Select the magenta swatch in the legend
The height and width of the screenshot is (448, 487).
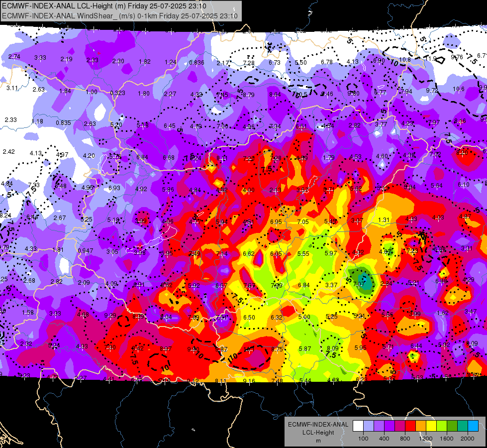400,426
